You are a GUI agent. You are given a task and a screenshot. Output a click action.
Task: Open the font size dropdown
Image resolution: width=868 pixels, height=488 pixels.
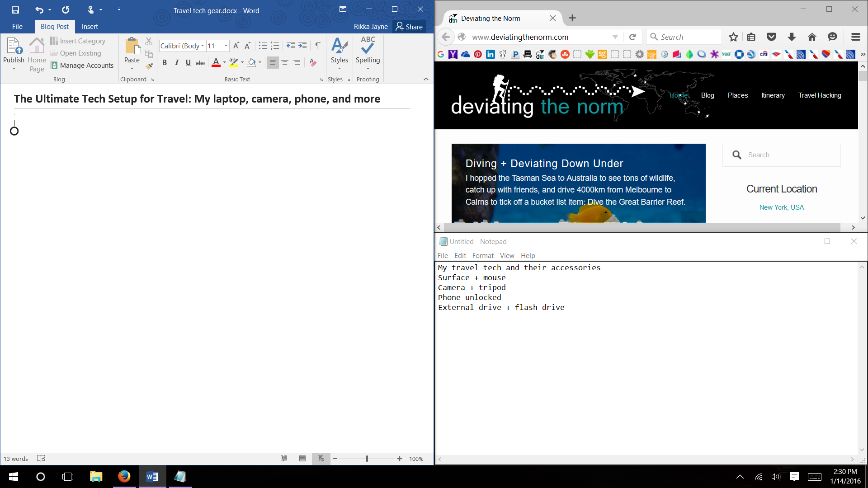pyautogui.click(x=226, y=46)
